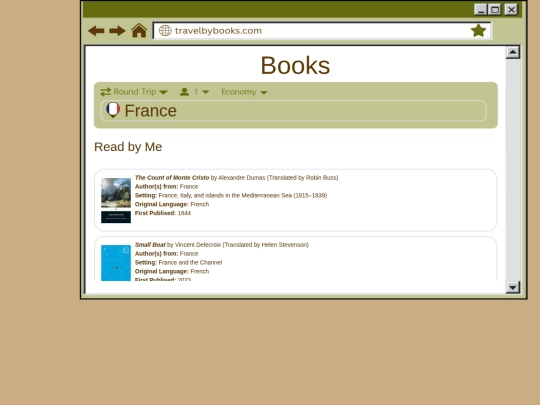The width and height of the screenshot is (540, 405).
Task: Click the Small Boat book title
Action: click(x=150, y=245)
